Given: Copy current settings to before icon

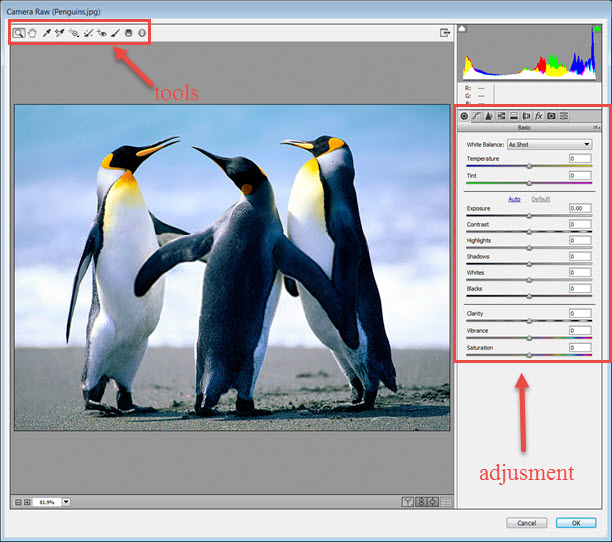Looking at the screenshot, I should tap(433, 502).
